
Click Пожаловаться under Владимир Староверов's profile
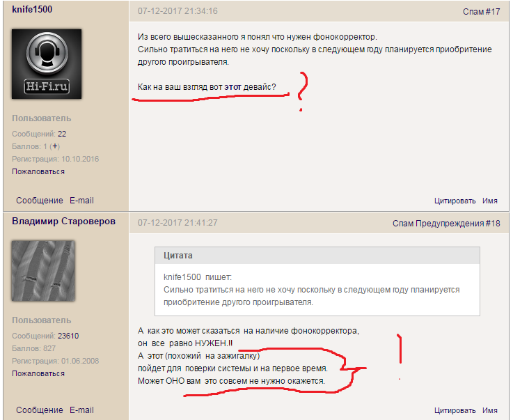38,373
